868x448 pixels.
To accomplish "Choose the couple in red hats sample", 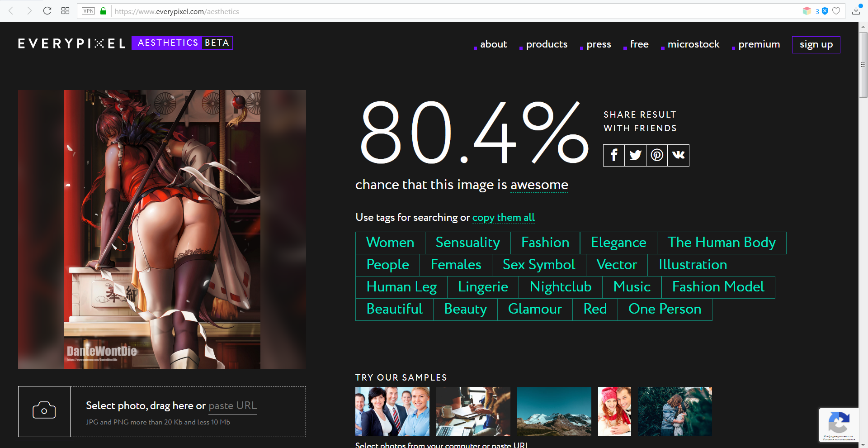I will (x=614, y=411).
